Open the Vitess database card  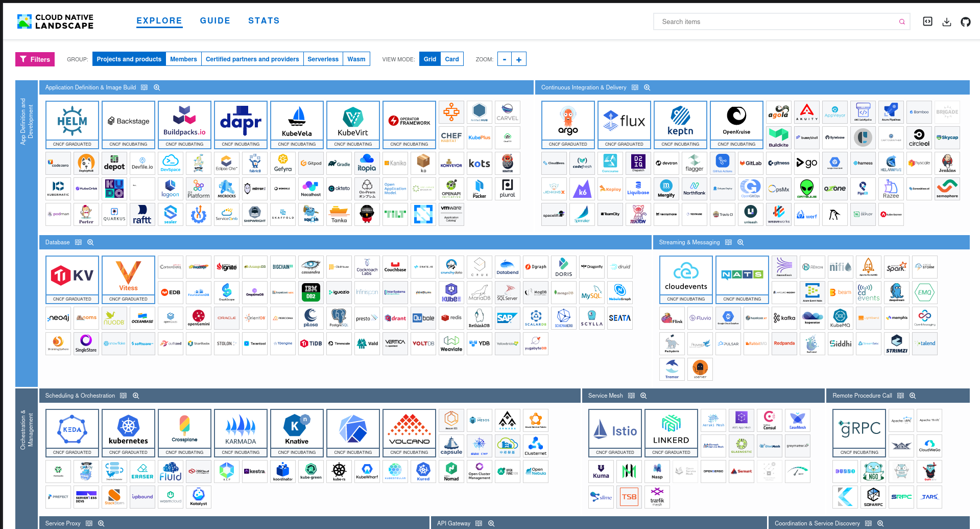coord(128,280)
